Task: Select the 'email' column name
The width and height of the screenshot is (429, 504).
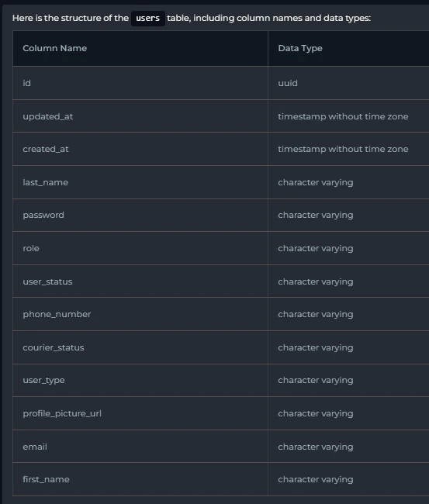Action: click(x=35, y=447)
